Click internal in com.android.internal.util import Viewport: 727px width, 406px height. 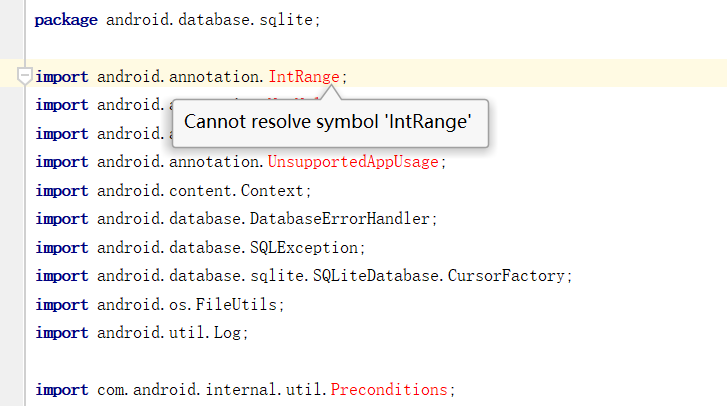(x=241, y=390)
